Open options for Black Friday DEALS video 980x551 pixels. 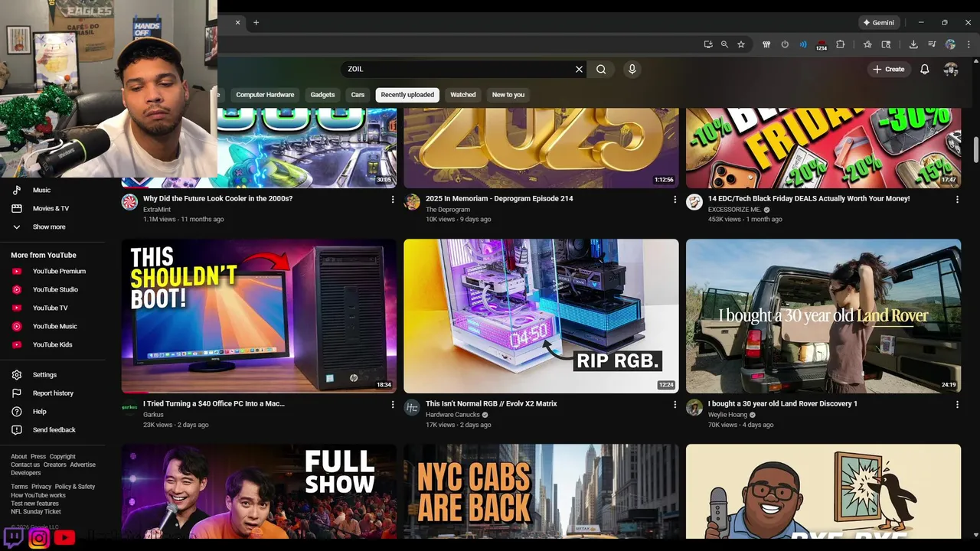click(x=957, y=199)
